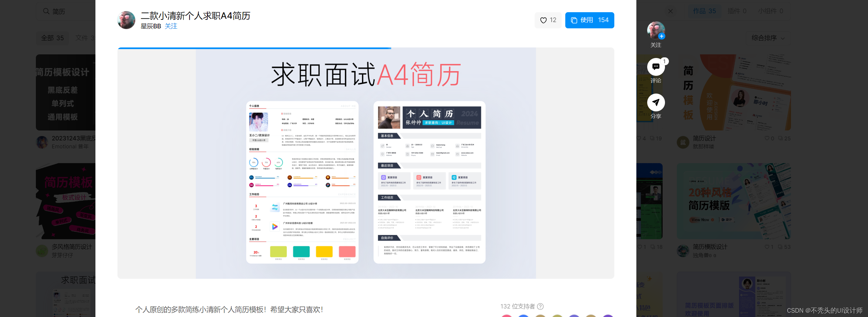Switch to the 作品 35 tab
Viewport: 868px width, 317px height.
[704, 11]
